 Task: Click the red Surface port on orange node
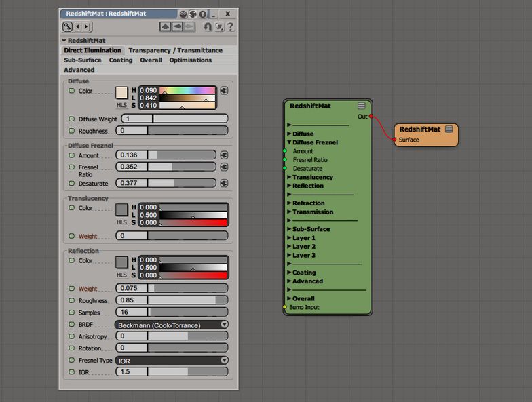(394, 140)
